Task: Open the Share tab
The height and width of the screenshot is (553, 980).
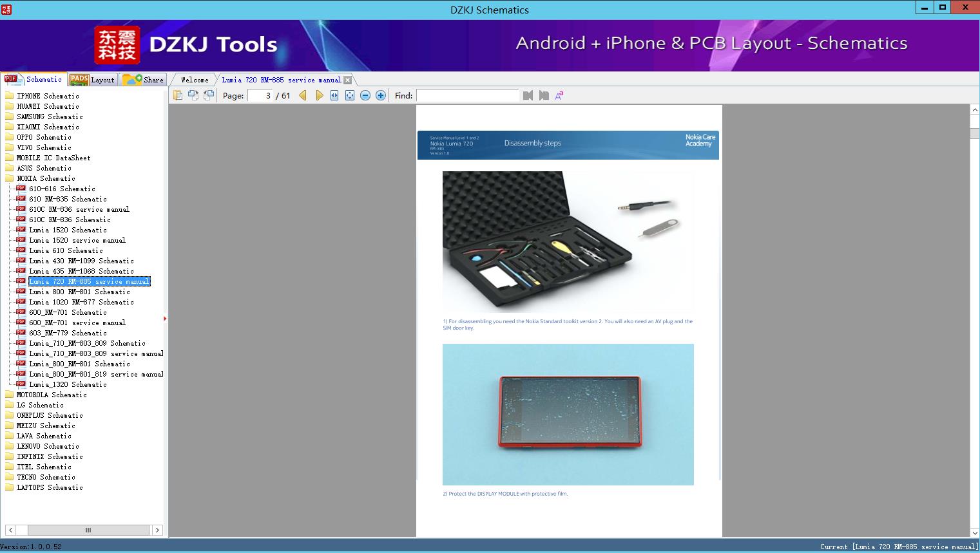Action: [x=143, y=80]
